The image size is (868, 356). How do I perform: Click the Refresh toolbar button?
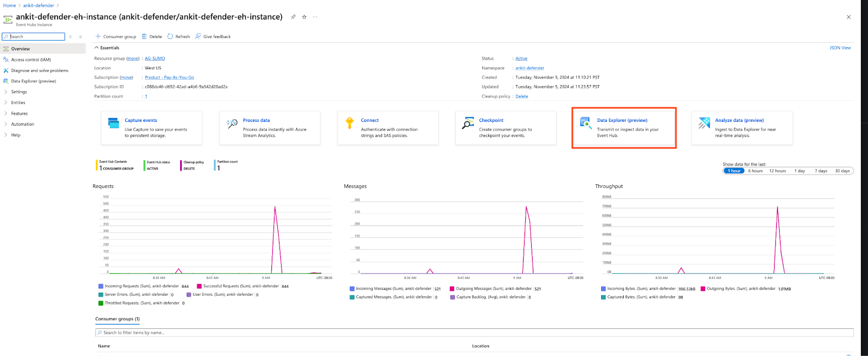178,37
